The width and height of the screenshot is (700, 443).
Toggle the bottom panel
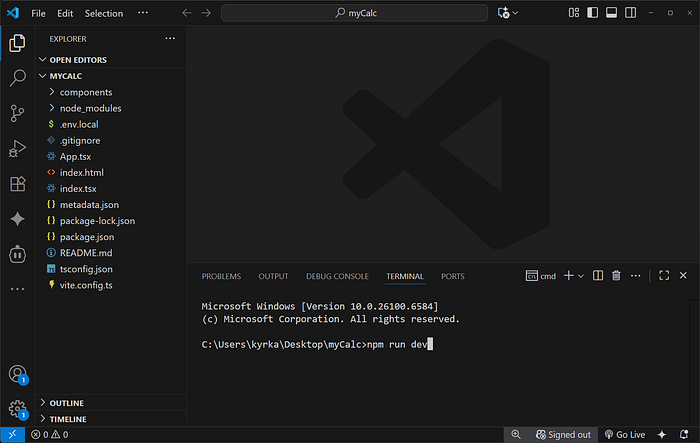(612, 13)
